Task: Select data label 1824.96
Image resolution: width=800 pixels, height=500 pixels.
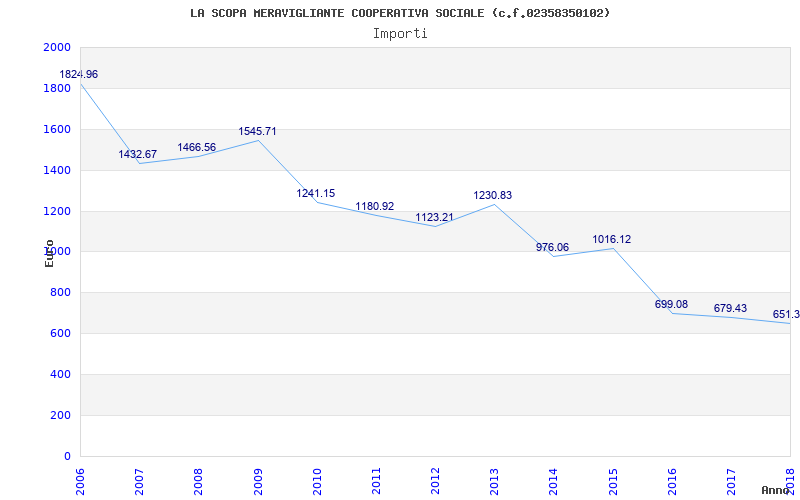Action: (79, 74)
